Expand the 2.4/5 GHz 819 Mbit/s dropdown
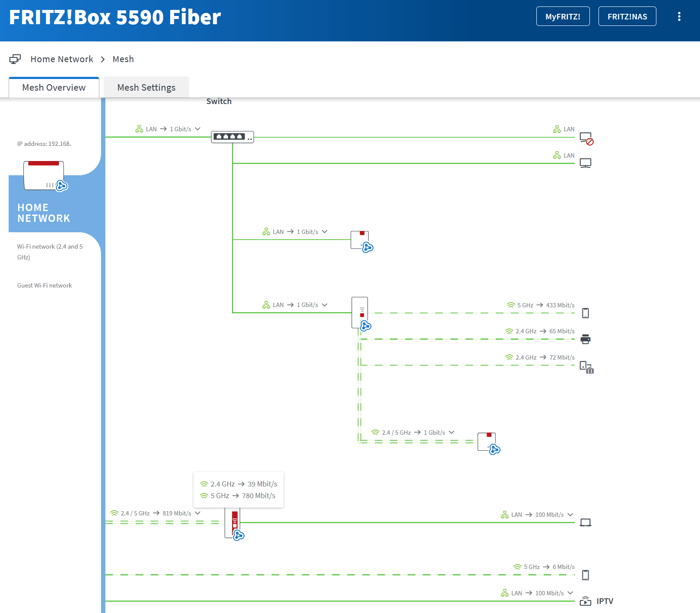 point(198,513)
